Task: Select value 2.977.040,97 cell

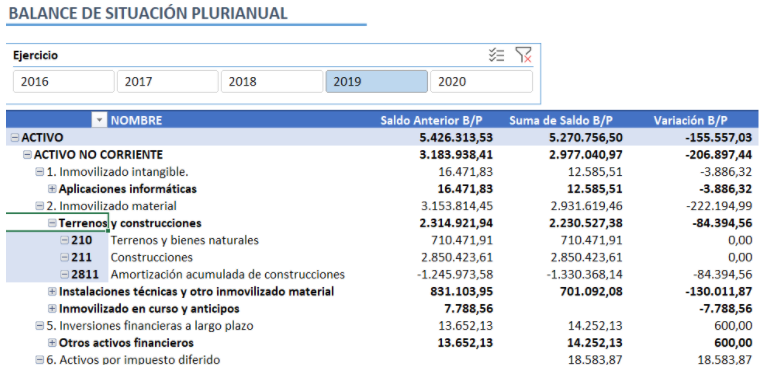Action: click(585, 155)
